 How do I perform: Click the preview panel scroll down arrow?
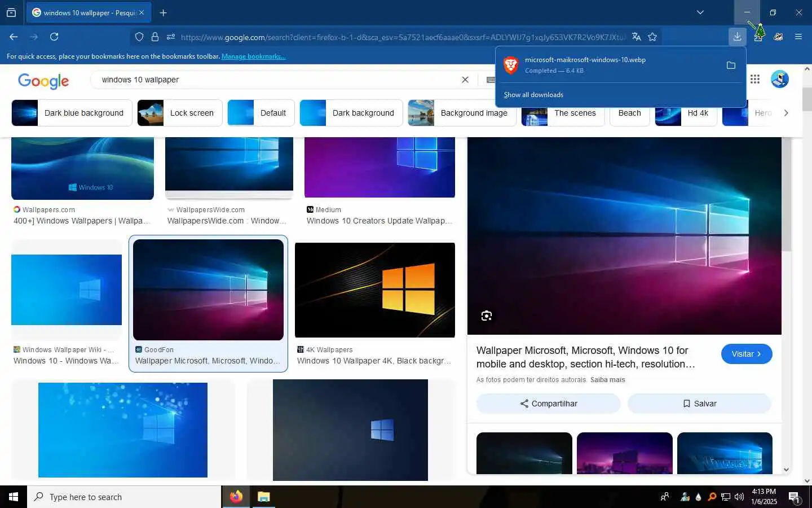click(786, 470)
